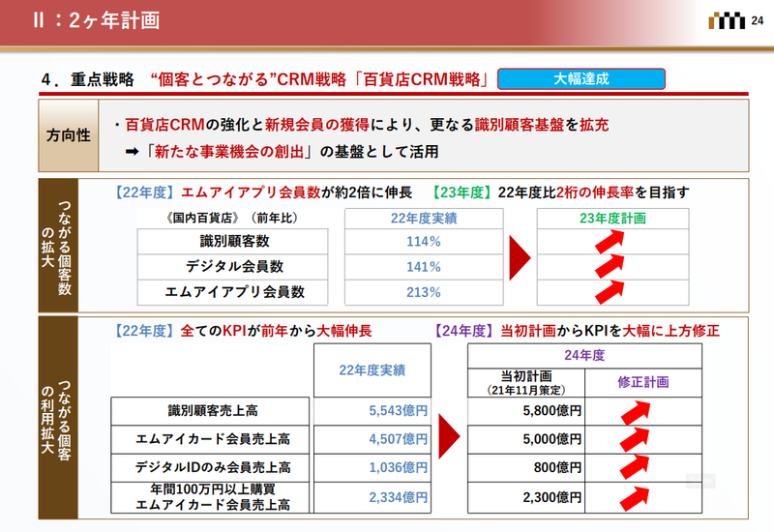
Task: Click the red arrow in the 2,300億円 row
Action: tap(636, 498)
